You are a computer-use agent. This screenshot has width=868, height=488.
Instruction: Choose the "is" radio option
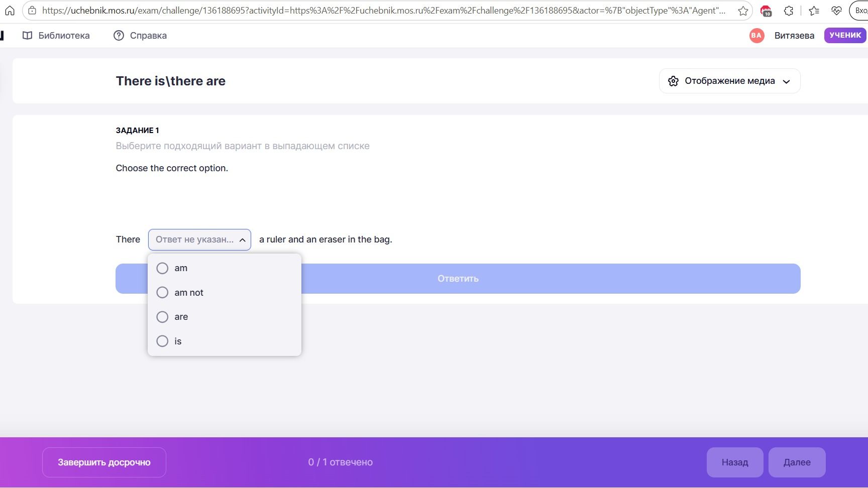(162, 341)
